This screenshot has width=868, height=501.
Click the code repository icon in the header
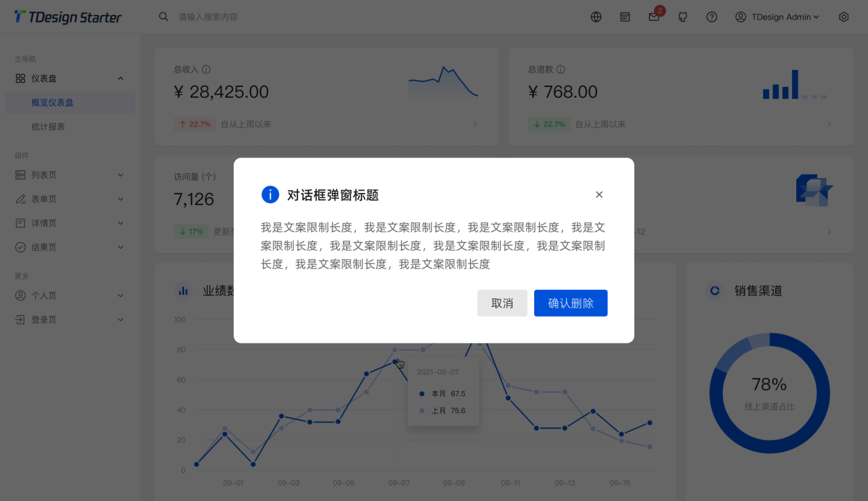click(683, 17)
